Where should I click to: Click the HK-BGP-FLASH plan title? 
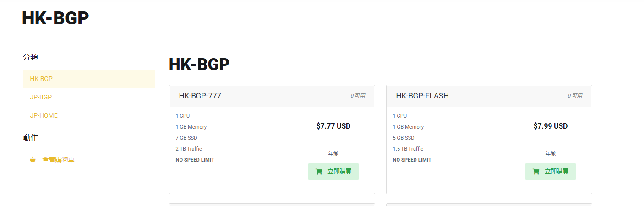pyautogui.click(x=422, y=96)
